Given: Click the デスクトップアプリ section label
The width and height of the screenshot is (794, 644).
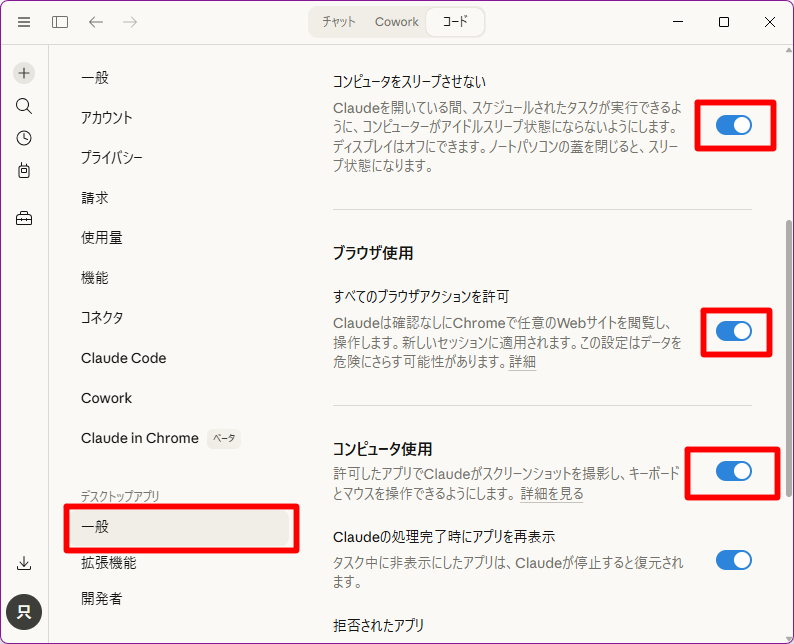Looking at the screenshot, I should tap(120, 496).
